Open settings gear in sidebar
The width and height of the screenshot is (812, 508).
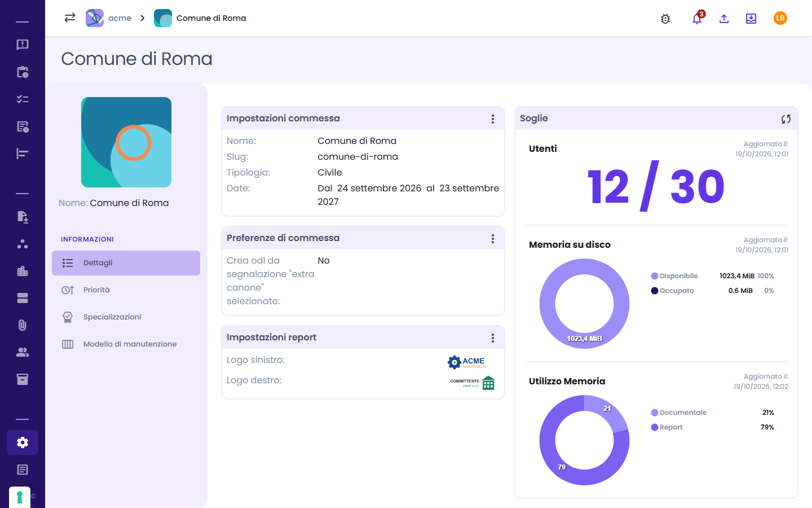pyautogui.click(x=23, y=443)
